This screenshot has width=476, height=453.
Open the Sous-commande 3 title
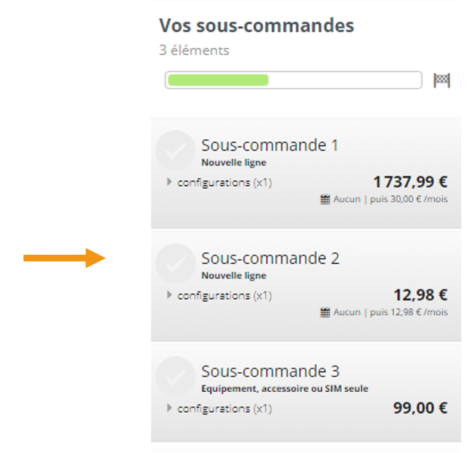click(x=270, y=371)
